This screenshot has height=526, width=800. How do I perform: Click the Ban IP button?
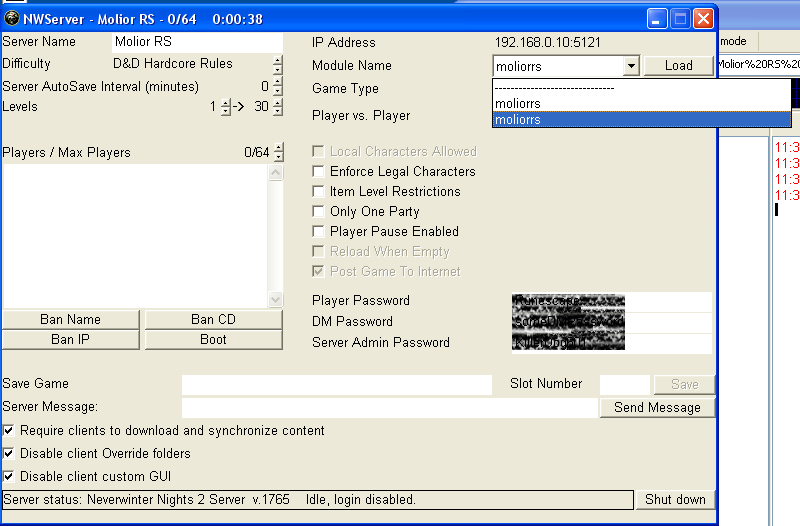(x=71, y=340)
